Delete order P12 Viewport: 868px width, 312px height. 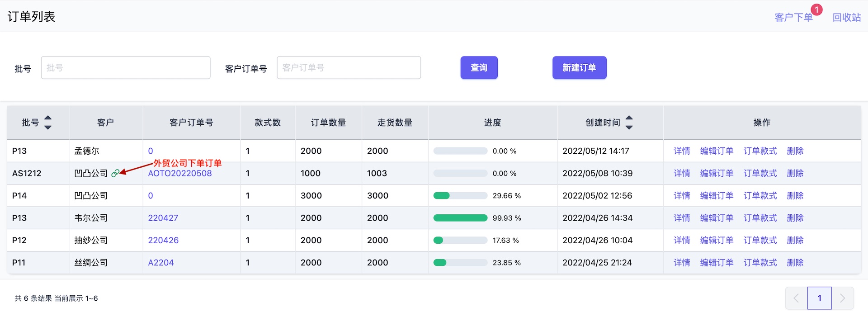point(795,240)
